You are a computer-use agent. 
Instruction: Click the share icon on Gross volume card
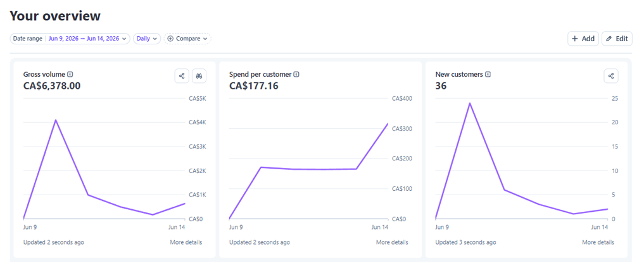pos(182,76)
